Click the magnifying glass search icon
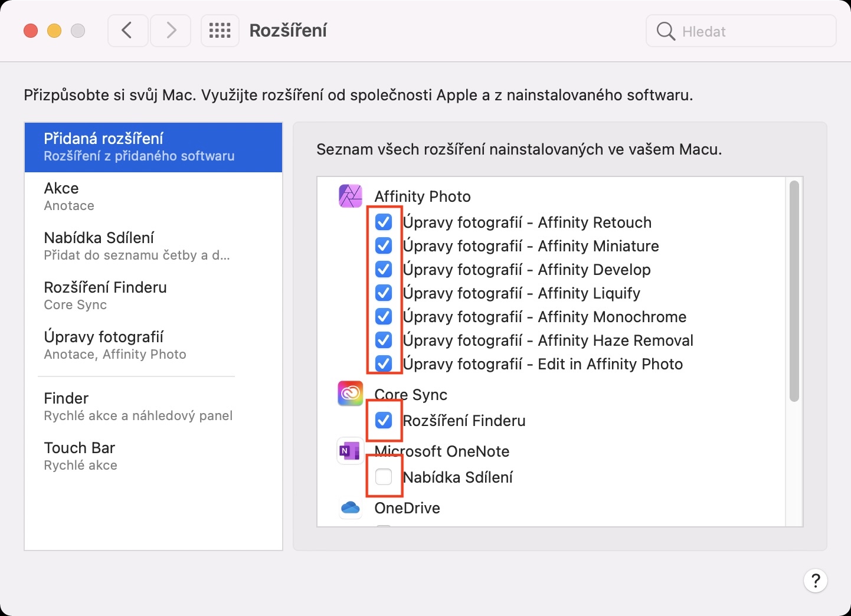The image size is (851, 616). 666,31
